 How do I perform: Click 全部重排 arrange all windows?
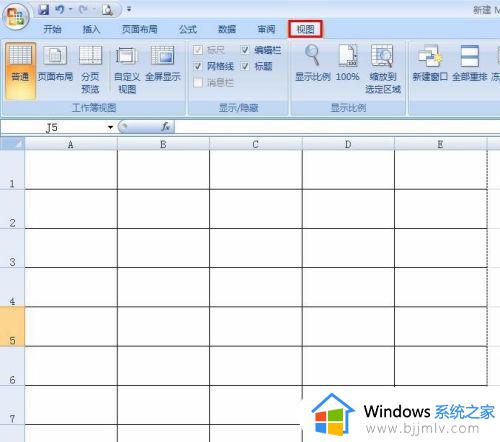(469, 63)
